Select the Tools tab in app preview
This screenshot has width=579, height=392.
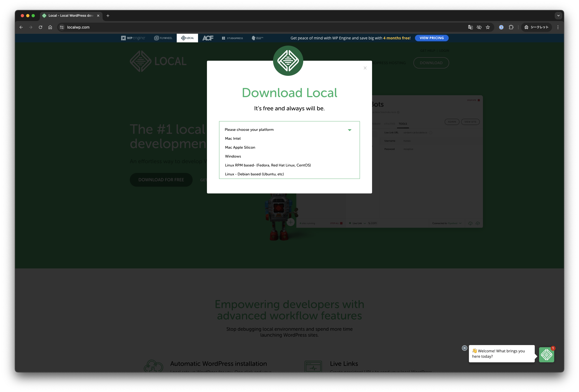[403, 124]
